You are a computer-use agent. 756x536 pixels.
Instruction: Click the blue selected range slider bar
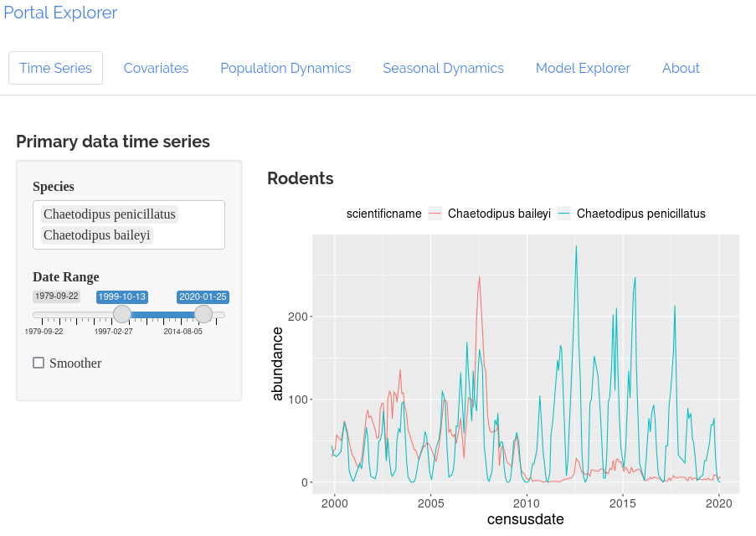163,315
